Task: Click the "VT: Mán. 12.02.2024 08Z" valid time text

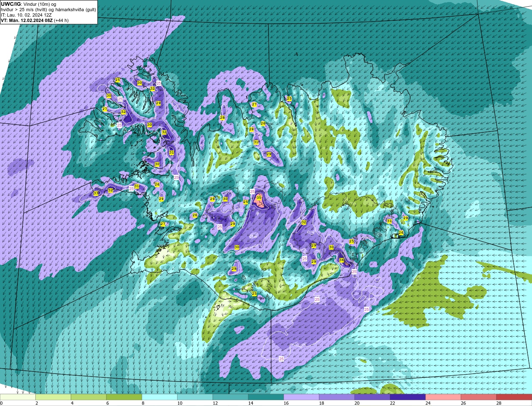Action: pos(27,20)
